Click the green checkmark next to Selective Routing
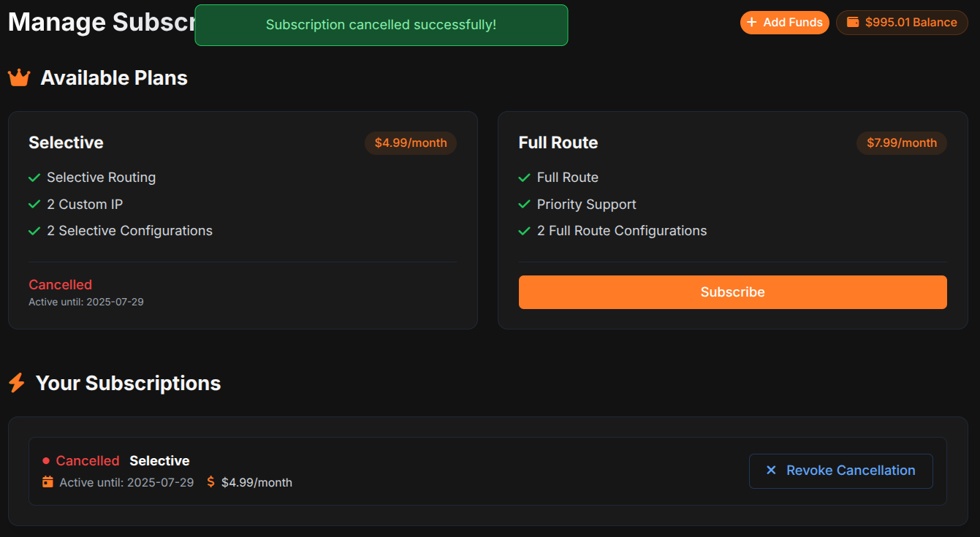Viewport: 980px width, 537px height. point(34,178)
